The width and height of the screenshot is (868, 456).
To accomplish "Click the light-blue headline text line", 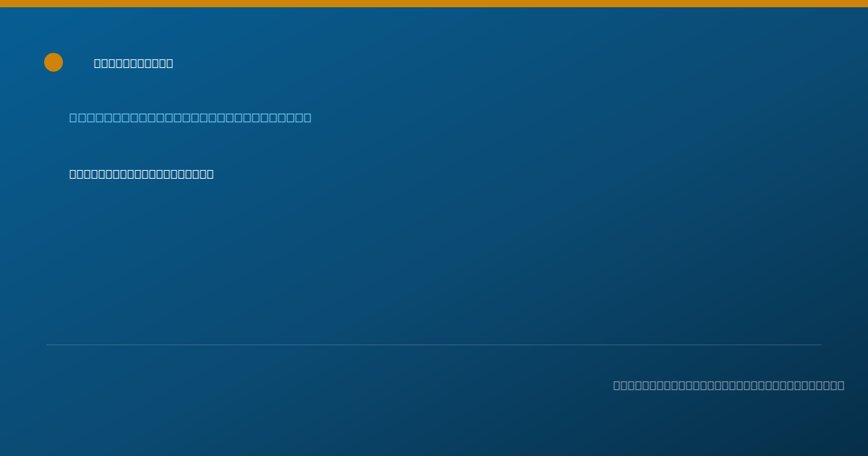I will (x=190, y=118).
